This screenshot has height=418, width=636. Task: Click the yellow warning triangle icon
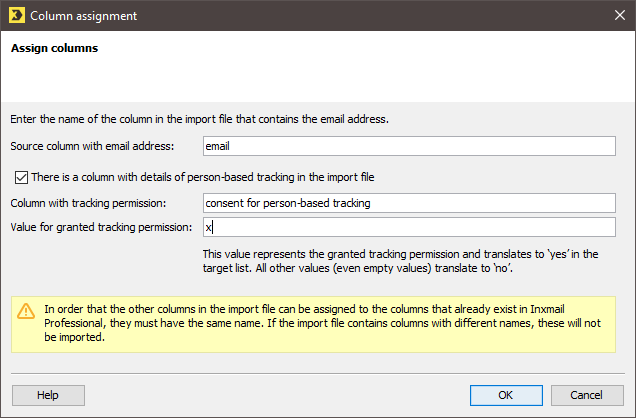(x=26, y=311)
